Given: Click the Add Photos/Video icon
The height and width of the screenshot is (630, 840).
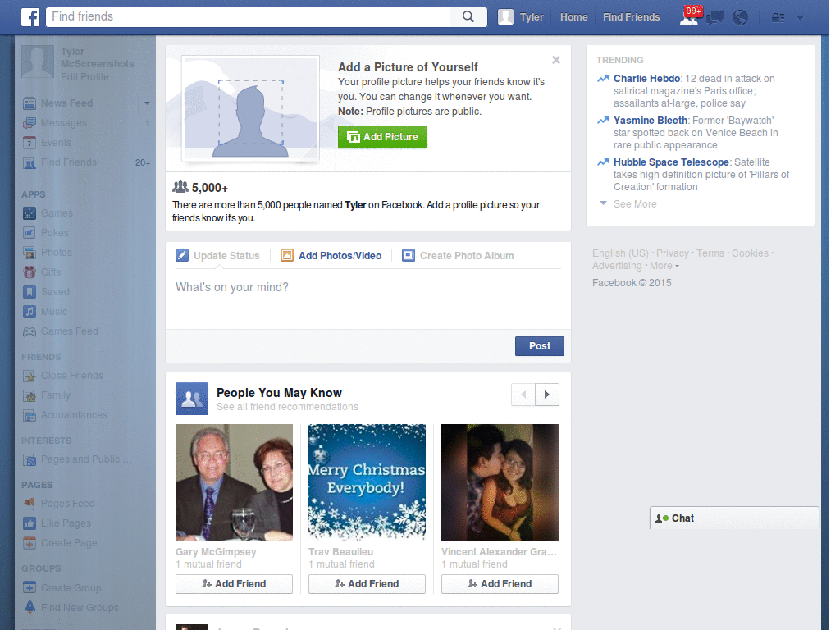Looking at the screenshot, I should pos(287,256).
